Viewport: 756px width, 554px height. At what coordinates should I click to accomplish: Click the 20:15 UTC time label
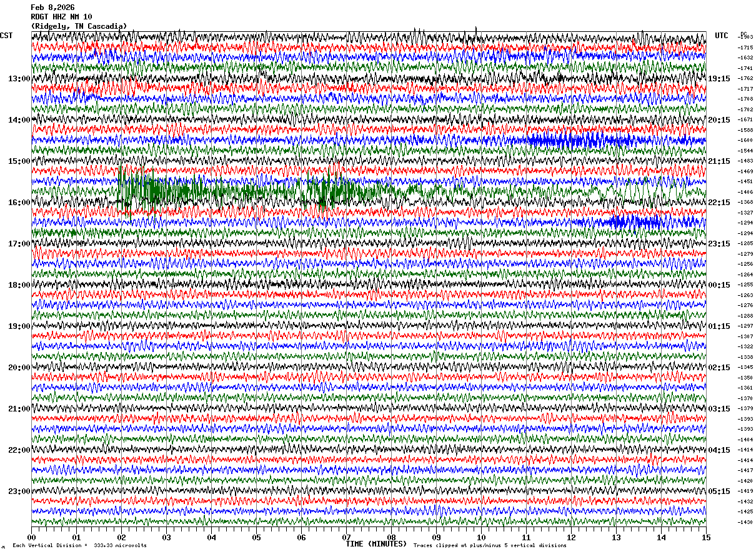719,120
